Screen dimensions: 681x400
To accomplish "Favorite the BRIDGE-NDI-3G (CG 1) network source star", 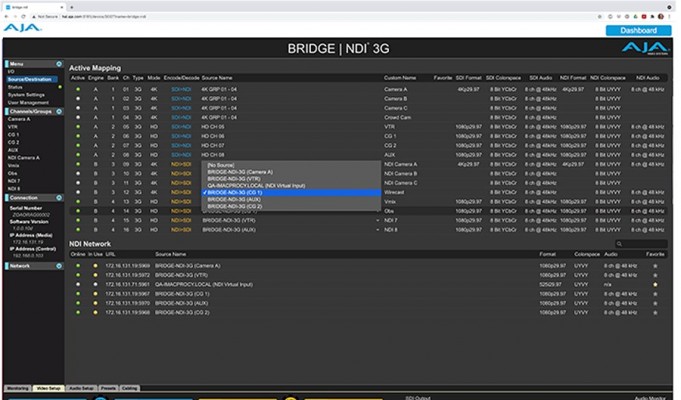I will tap(655, 294).
